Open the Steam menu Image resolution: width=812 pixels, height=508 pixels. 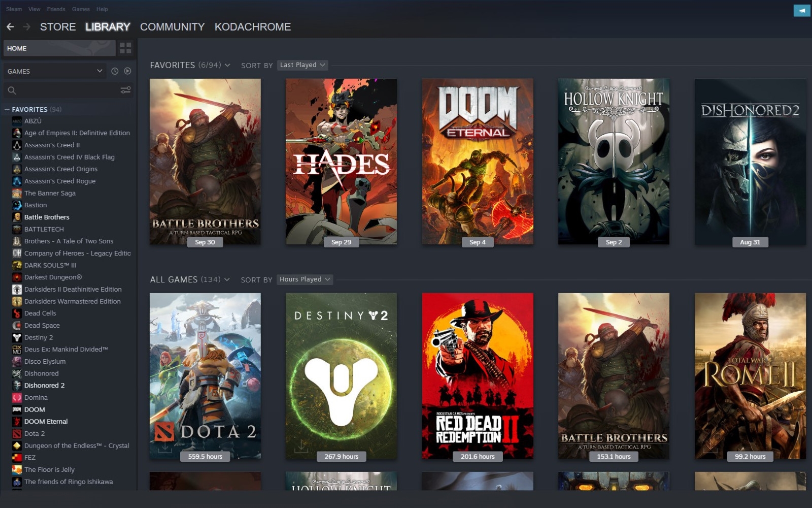pyautogui.click(x=14, y=9)
